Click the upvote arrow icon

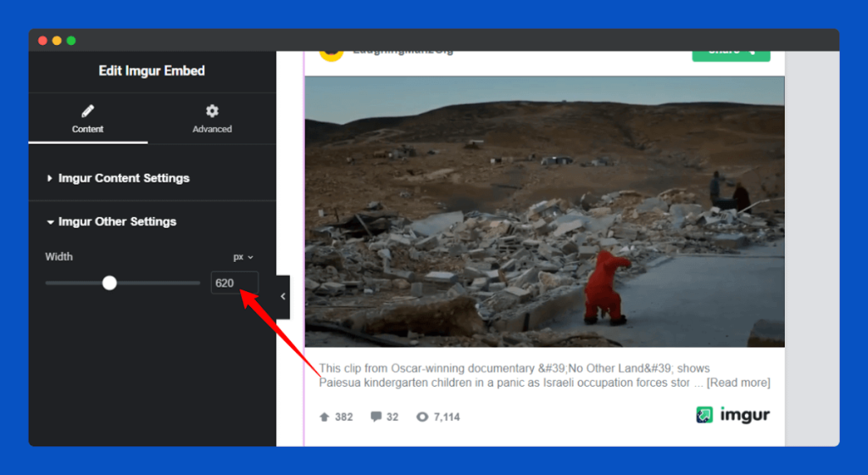[325, 416]
